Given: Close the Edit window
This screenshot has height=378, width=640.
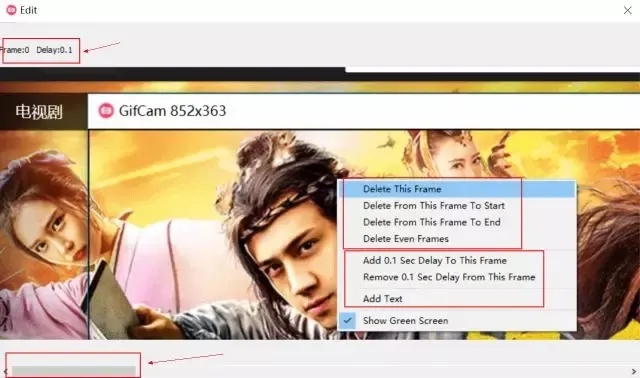Looking at the screenshot, I should tap(628, 10).
